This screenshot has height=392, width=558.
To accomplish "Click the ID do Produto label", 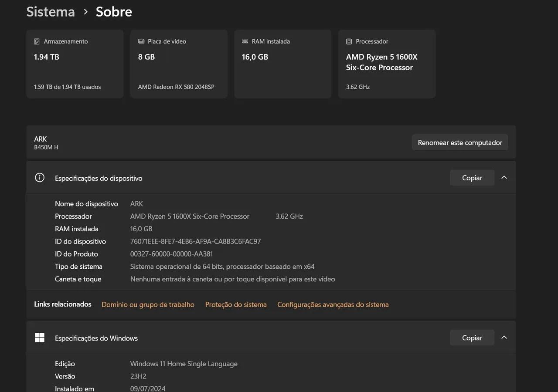I will (x=76, y=254).
